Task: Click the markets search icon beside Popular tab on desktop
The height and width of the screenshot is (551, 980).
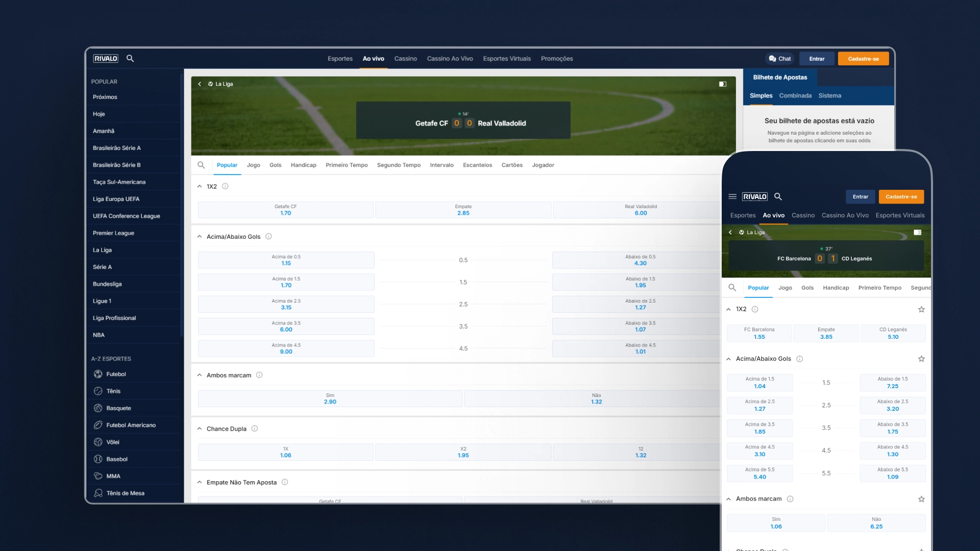Action: click(x=201, y=165)
